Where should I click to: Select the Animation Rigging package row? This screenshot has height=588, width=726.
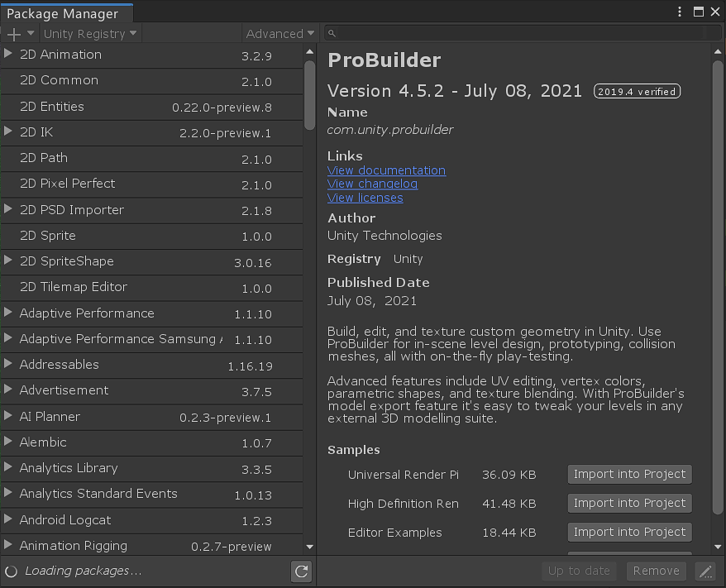coord(152,545)
